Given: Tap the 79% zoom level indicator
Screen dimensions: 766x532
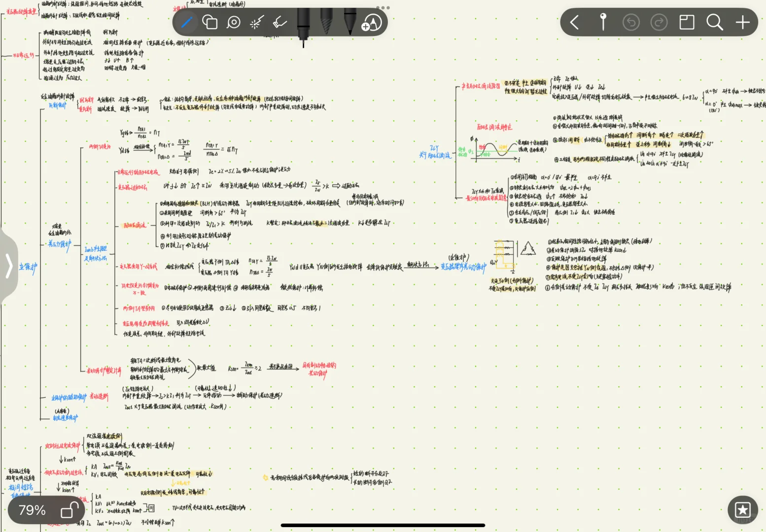Looking at the screenshot, I should tap(32, 510).
